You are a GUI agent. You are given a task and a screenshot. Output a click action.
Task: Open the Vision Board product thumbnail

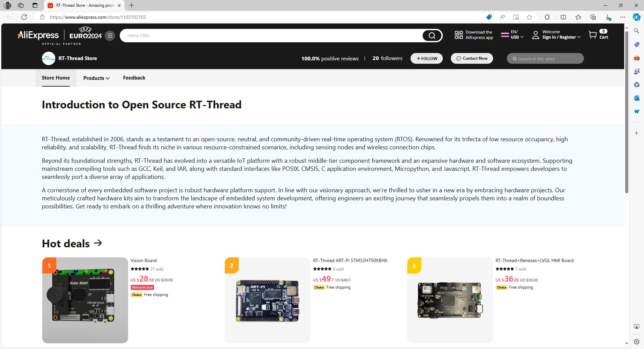pos(85,300)
